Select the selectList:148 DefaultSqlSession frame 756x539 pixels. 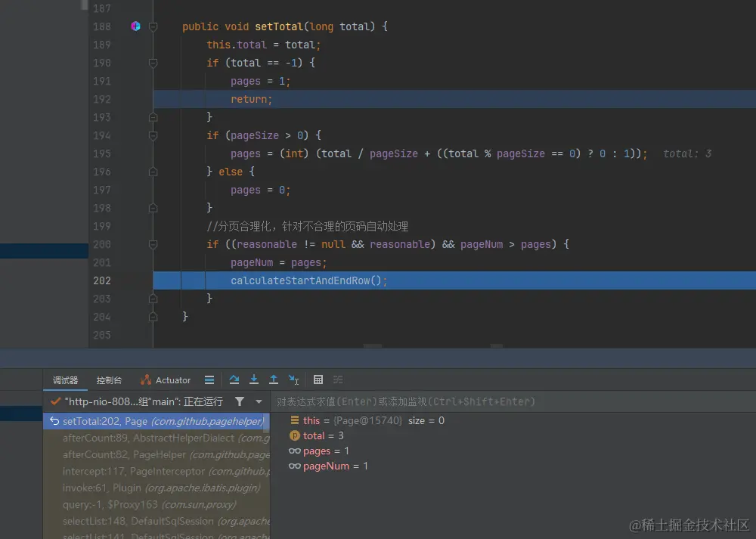click(156, 521)
